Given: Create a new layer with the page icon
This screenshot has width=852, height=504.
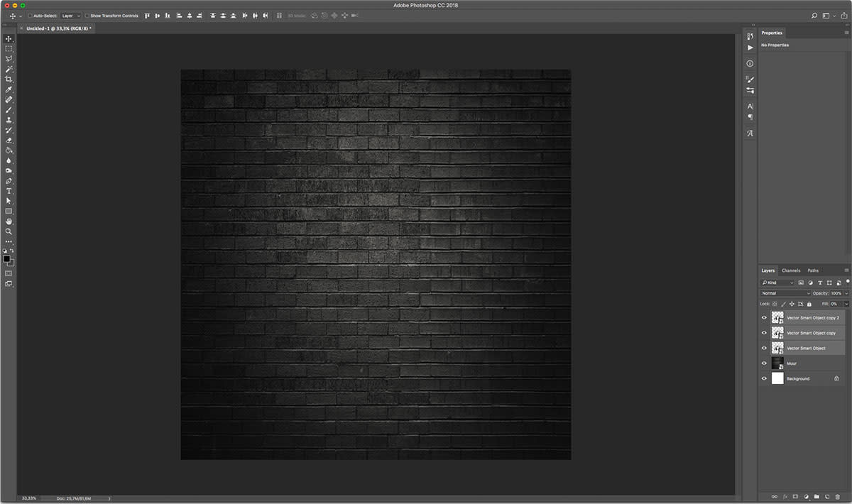Looking at the screenshot, I should (827, 496).
